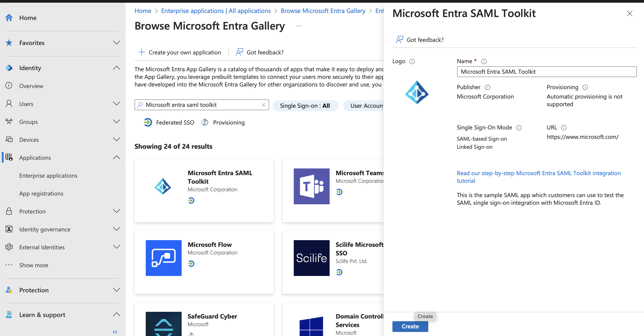Select the Federated SSO tab filter
Screen dimensions: 644x336
click(x=169, y=123)
